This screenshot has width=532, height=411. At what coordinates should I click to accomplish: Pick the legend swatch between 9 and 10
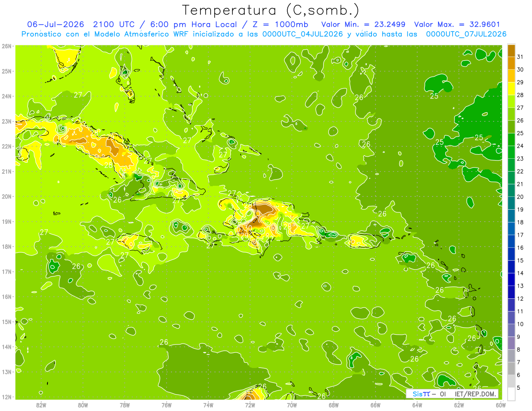click(511, 330)
